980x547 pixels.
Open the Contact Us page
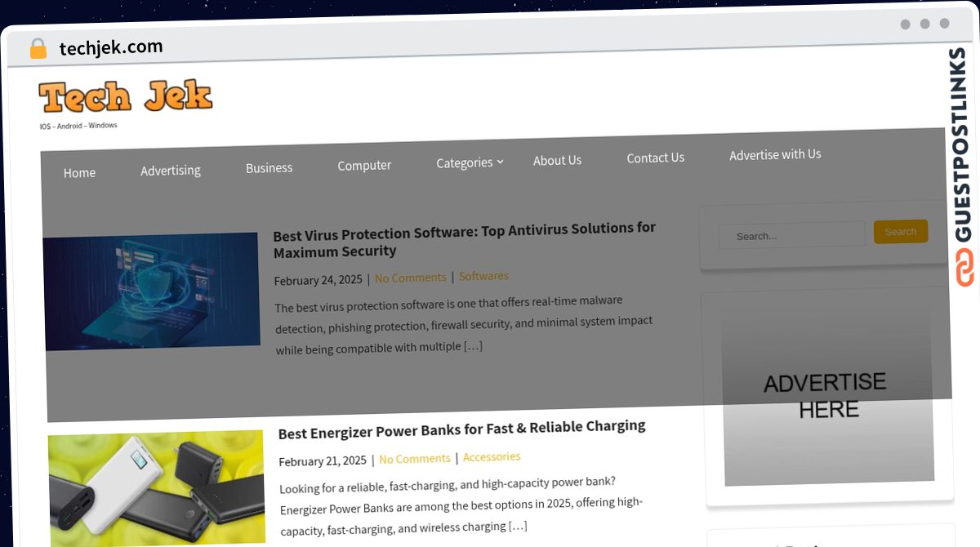[655, 158]
